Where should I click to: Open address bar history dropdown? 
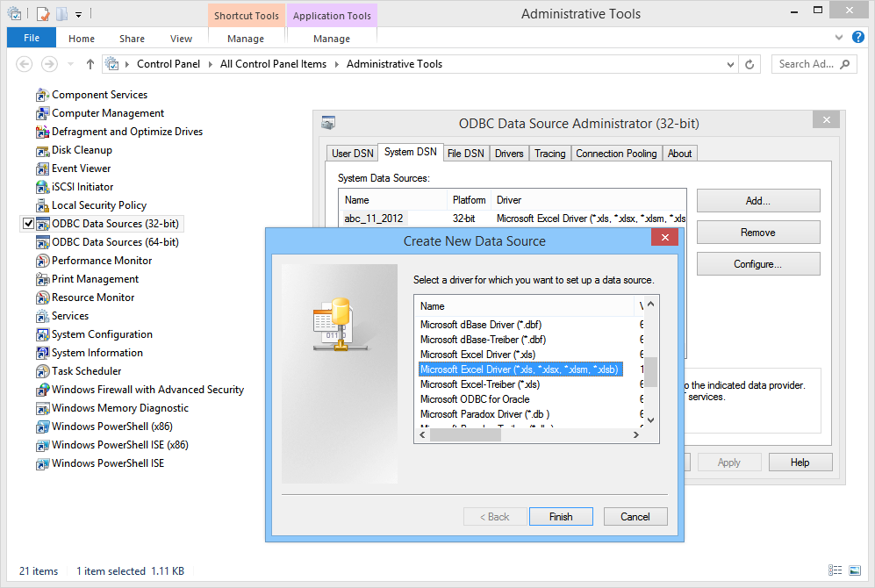(x=730, y=65)
